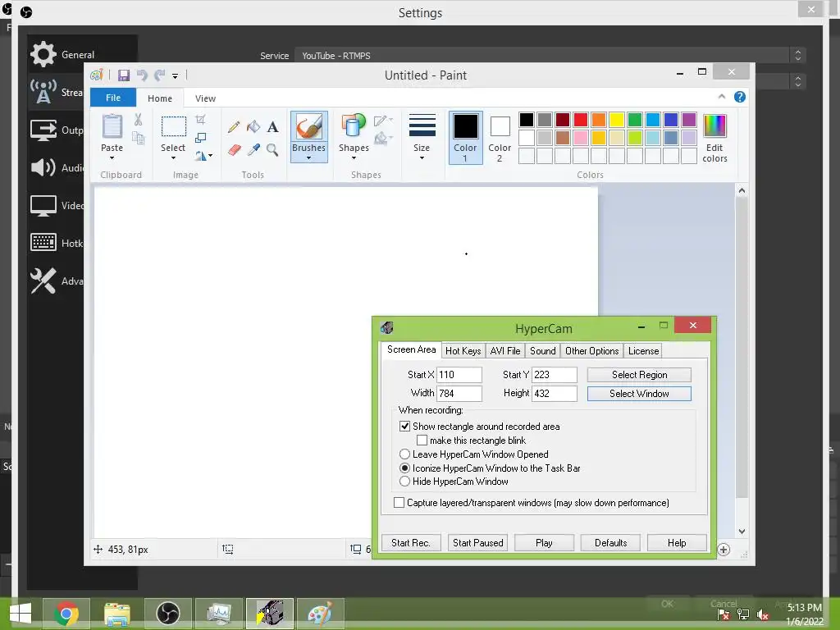This screenshot has width=840, height=630.
Task: Open the Paint File menu
Action: click(113, 98)
